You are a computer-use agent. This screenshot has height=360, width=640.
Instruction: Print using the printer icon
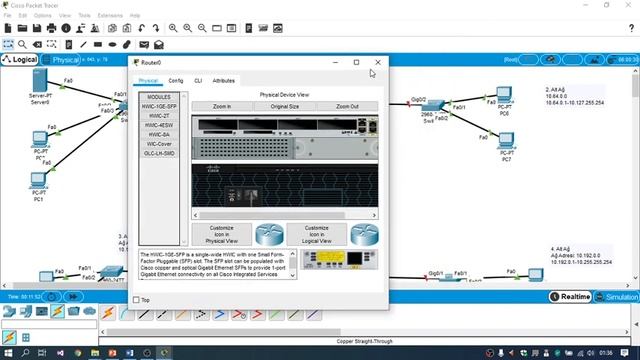(51, 28)
